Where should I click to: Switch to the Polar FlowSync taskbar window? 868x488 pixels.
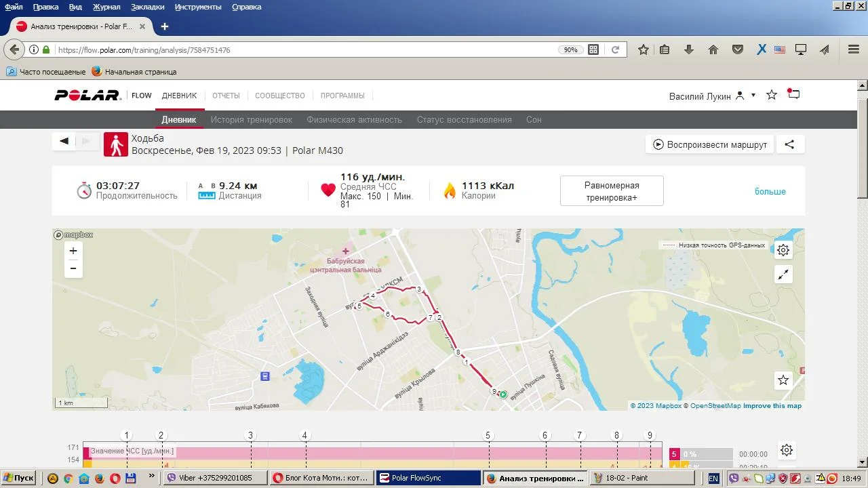(427, 478)
